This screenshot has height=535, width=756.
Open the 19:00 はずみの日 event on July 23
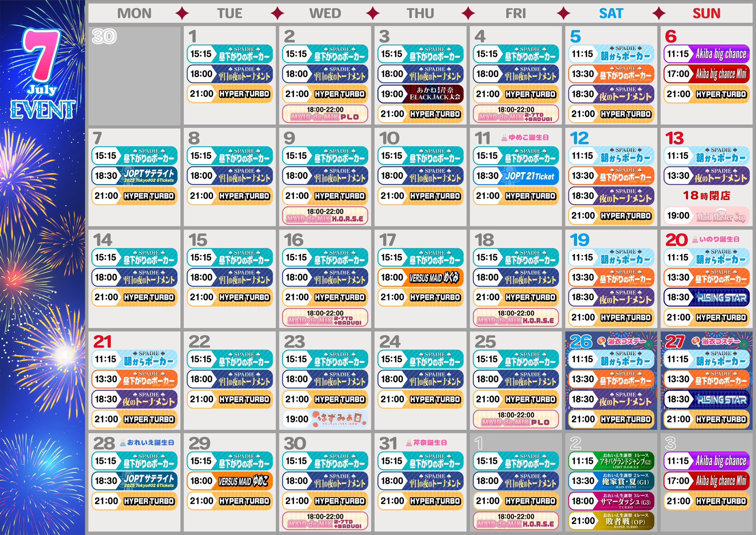click(325, 419)
